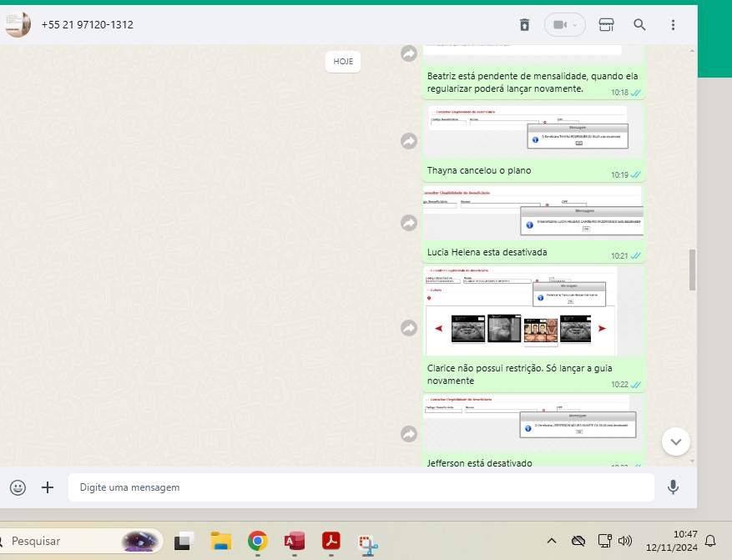Open the Snipping Tool in the taskbar
Image resolution: width=732 pixels, height=560 pixels.
[368, 542]
